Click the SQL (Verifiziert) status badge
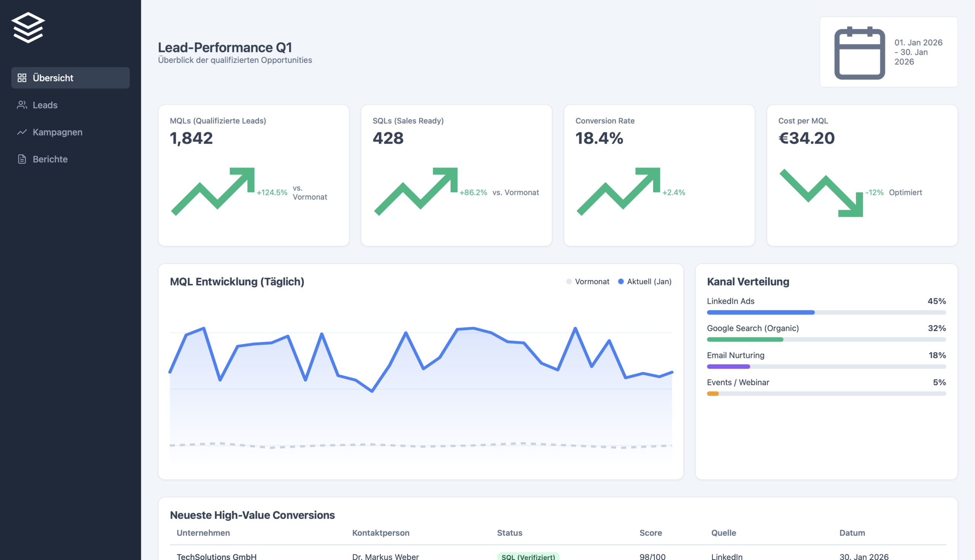Image resolution: width=975 pixels, height=560 pixels. coord(528,556)
